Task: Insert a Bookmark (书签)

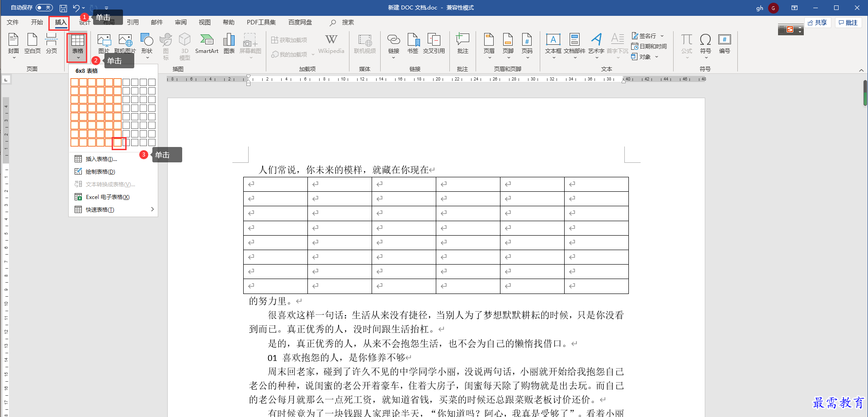Action: [x=413, y=44]
